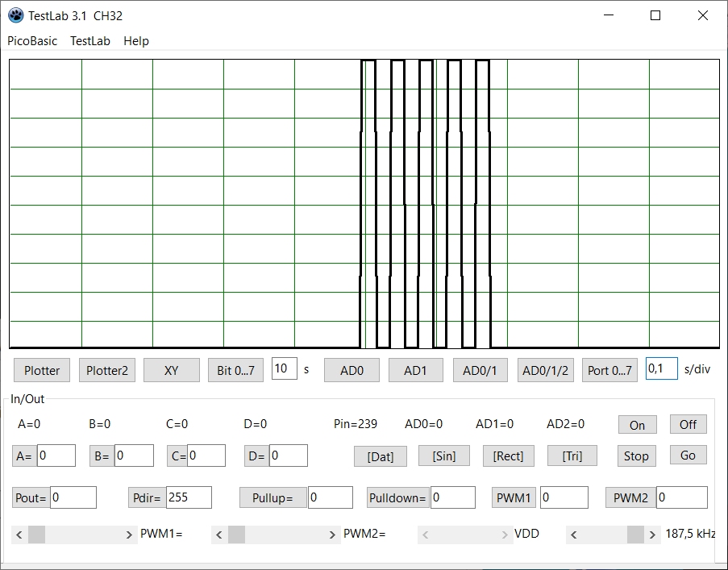Start Plotter2 mode

point(107,370)
